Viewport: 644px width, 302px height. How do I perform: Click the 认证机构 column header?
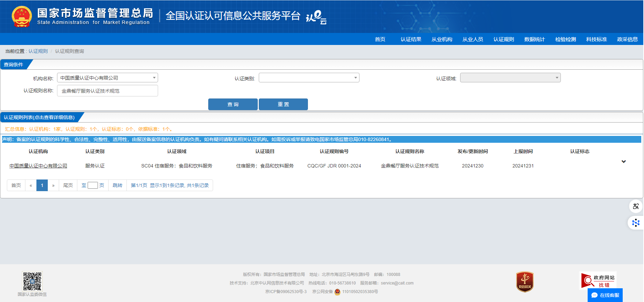38,151
